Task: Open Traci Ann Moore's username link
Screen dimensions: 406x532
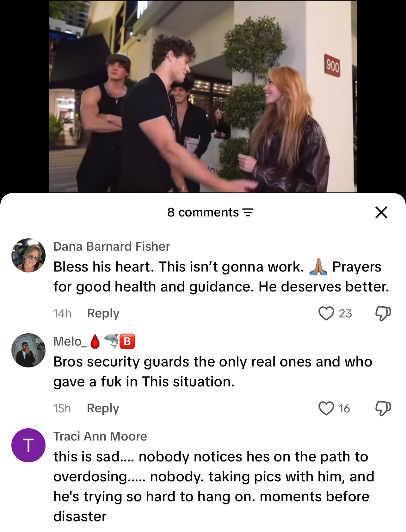Action: (x=100, y=436)
